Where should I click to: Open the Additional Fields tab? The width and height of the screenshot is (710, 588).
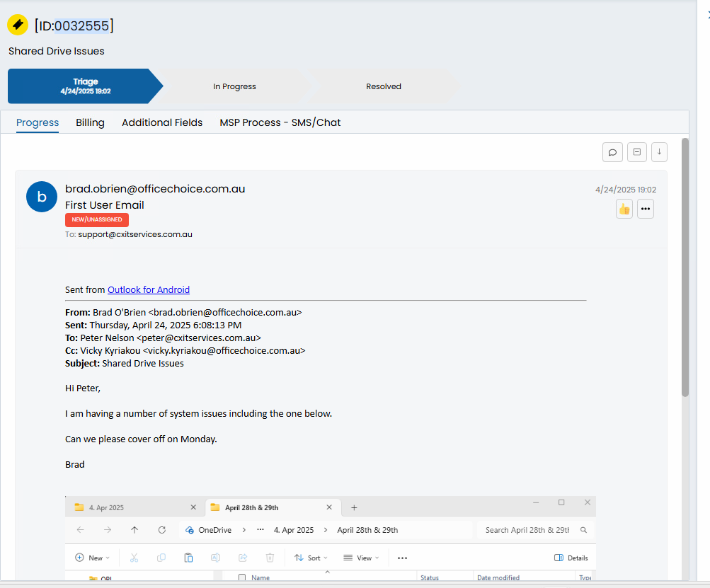tap(162, 122)
